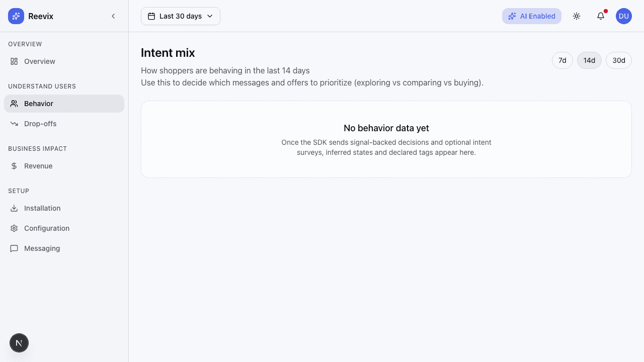Select the 14d time range

coord(589,60)
